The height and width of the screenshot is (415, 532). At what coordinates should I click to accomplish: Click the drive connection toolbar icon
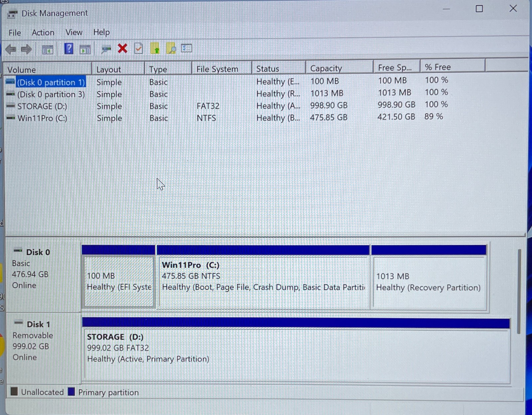106,49
